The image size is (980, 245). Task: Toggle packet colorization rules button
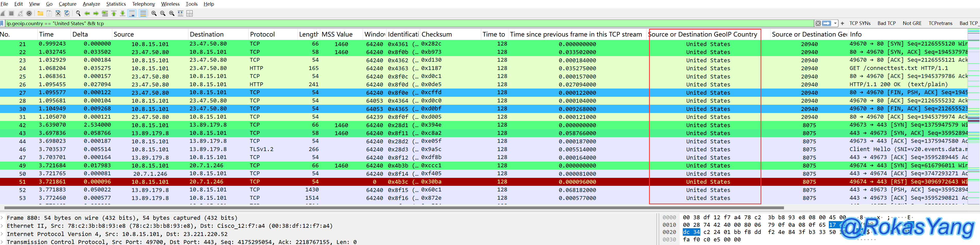143,13
